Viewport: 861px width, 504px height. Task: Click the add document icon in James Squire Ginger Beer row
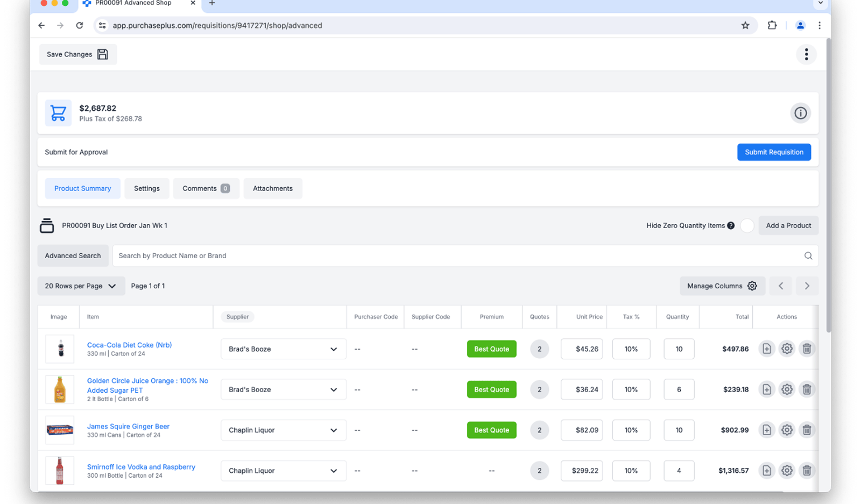pyautogui.click(x=766, y=430)
